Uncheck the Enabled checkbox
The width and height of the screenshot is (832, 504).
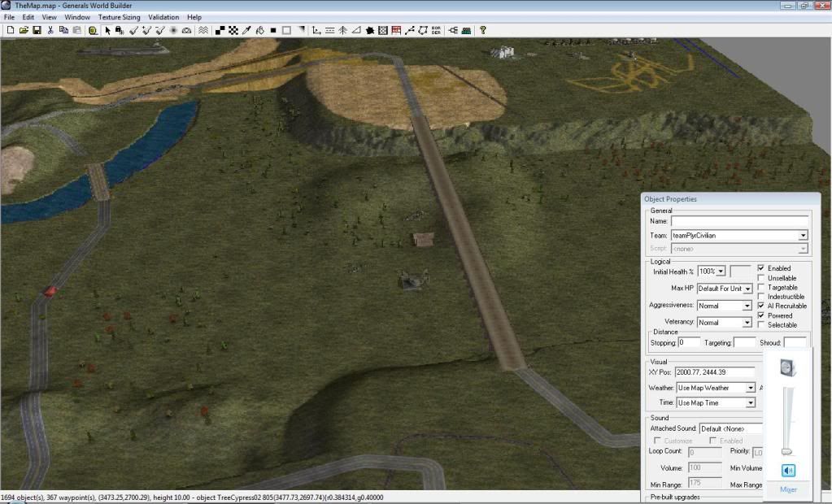(x=761, y=268)
